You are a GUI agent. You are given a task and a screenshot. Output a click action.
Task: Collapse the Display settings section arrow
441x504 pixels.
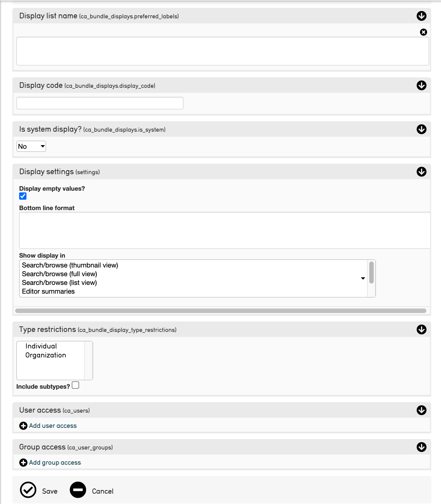pos(421,172)
